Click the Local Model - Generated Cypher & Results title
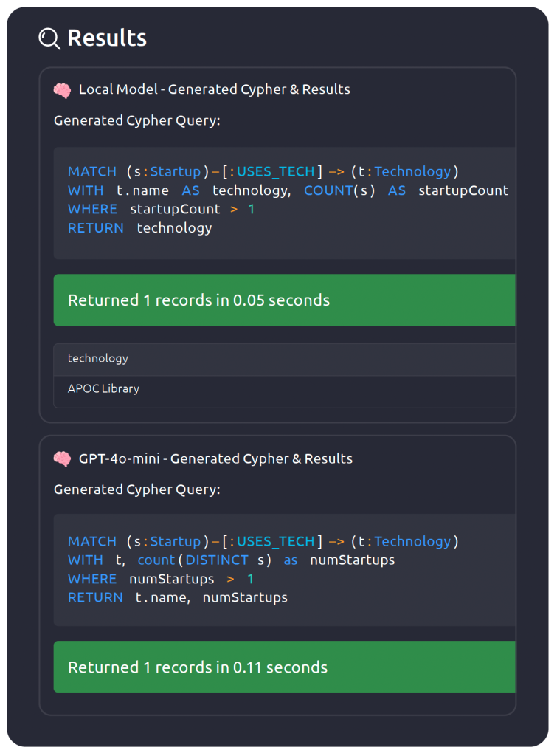This screenshot has width=557, height=756. point(214,90)
